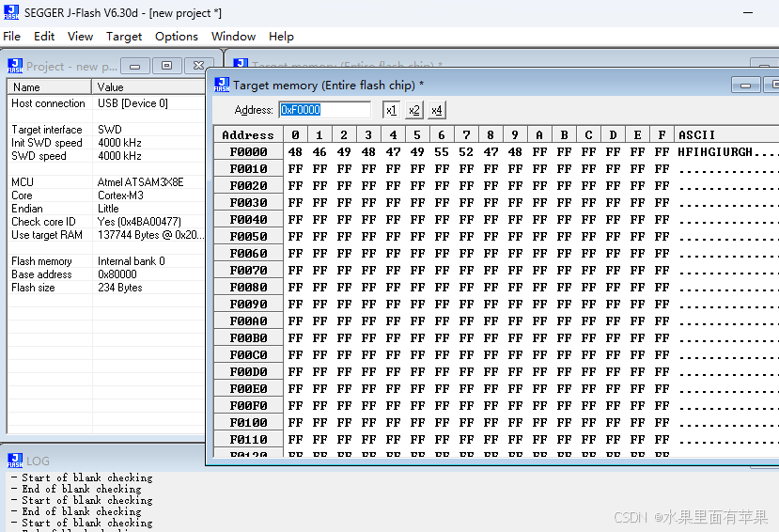Click ASCII text HFIHGIURGH
The height and width of the screenshot is (532, 779).
click(x=715, y=151)
